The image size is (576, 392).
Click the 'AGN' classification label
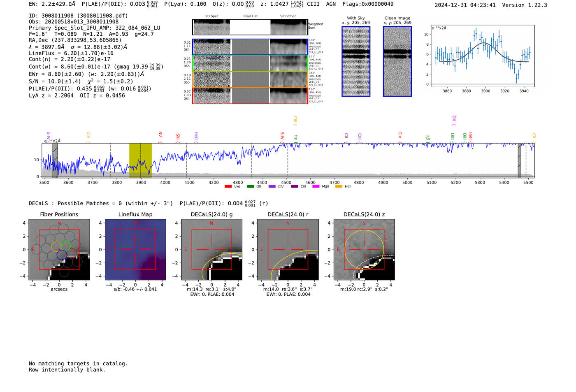[331, 4]
